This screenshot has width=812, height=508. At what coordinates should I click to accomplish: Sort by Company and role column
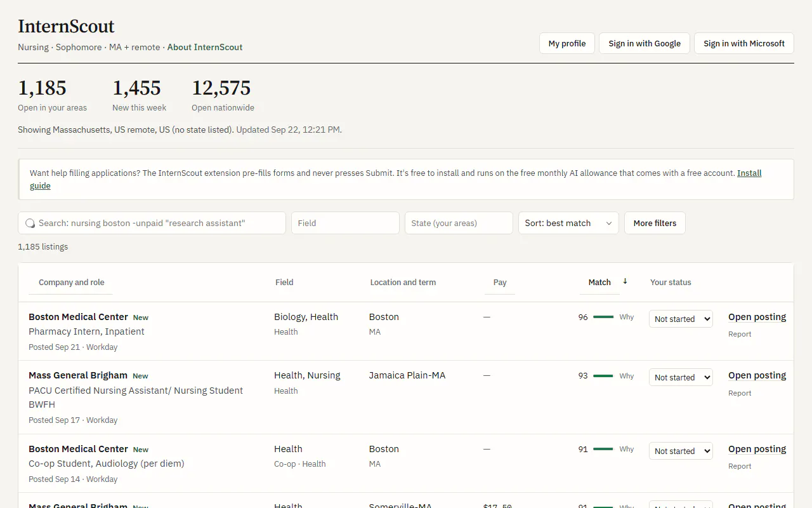(72, 283)
